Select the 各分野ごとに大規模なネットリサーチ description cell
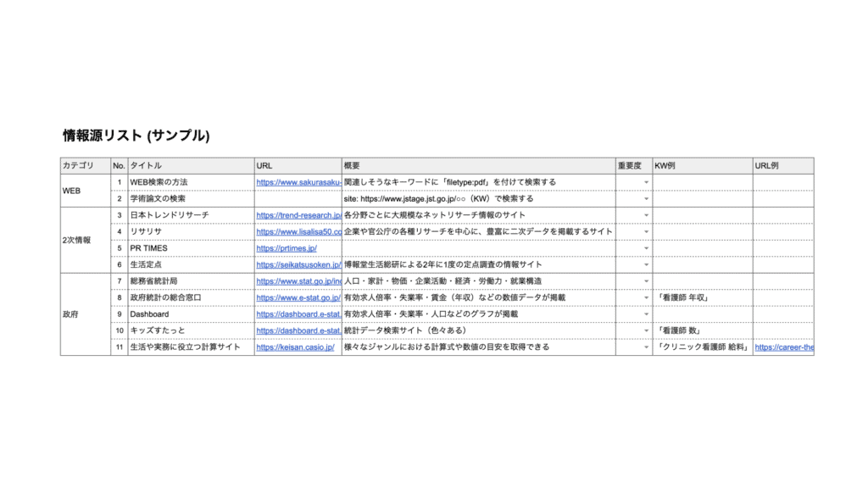868x488 pixels. click(478, 215)
